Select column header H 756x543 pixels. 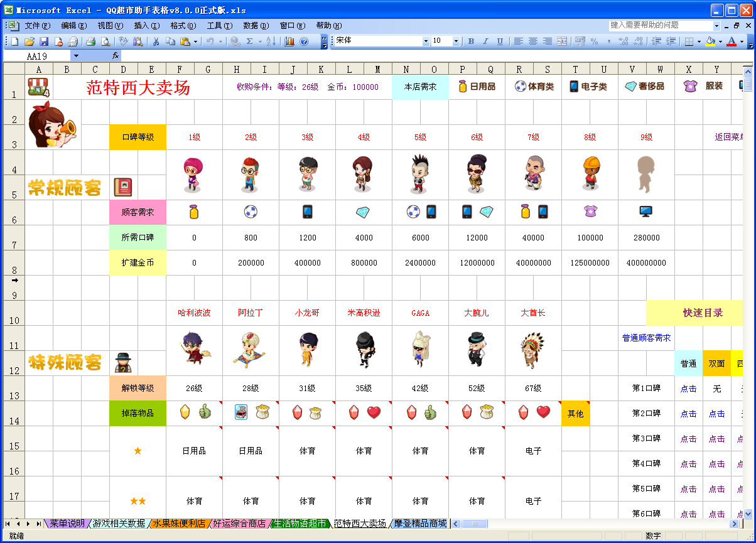(236, 69)
